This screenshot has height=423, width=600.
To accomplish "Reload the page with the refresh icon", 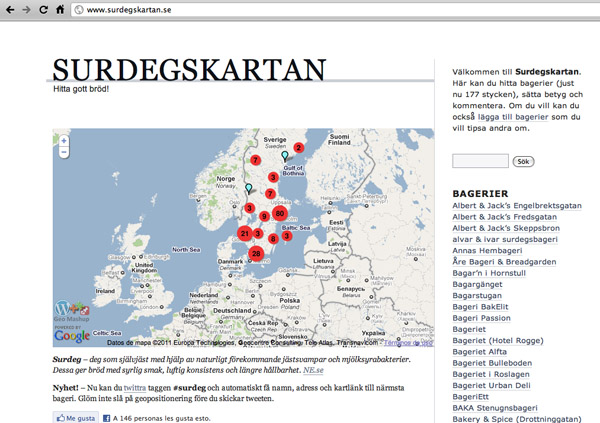I will click(x=43, y=10).
